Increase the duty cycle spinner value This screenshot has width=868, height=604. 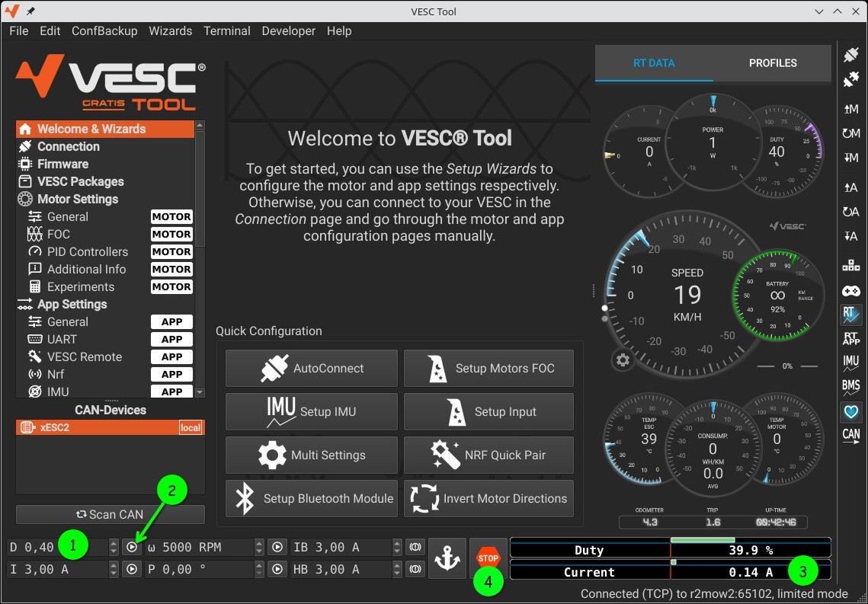coord(114,543)
